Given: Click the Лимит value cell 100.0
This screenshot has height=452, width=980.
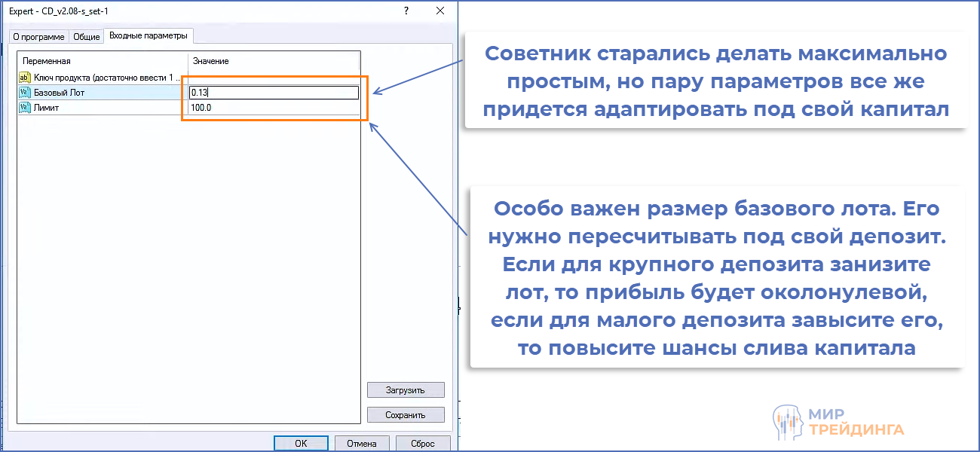Looking at the screenshot, I should coord(274,108).
